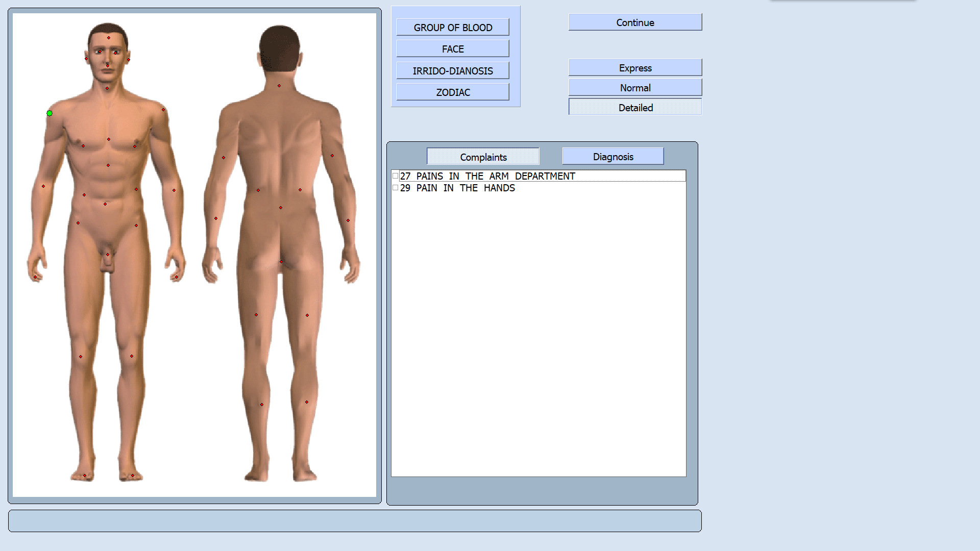
Task: Select the red point on back of neck
Action: click(279, 86)
